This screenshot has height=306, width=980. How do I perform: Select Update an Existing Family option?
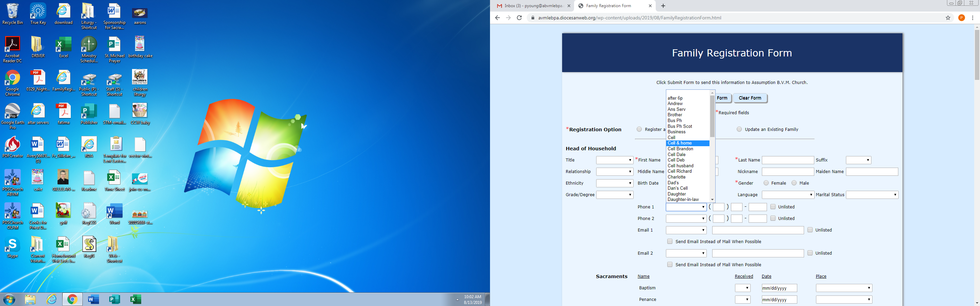click(739, 129)
